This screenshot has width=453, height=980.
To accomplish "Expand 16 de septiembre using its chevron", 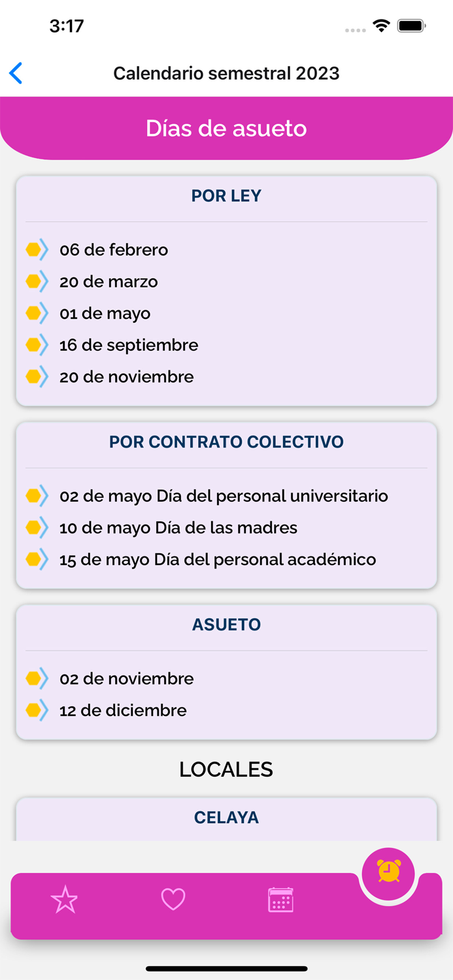I will click(x=43, y=345).
